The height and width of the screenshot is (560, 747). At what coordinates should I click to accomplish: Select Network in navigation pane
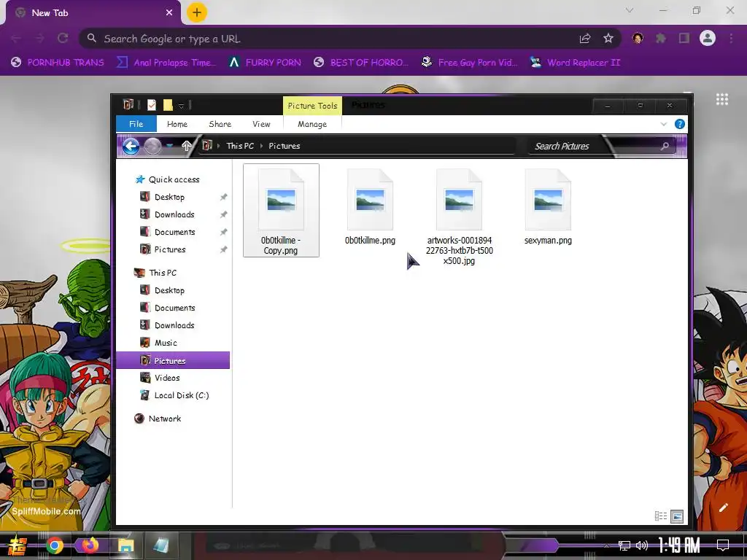coord(165,419)
